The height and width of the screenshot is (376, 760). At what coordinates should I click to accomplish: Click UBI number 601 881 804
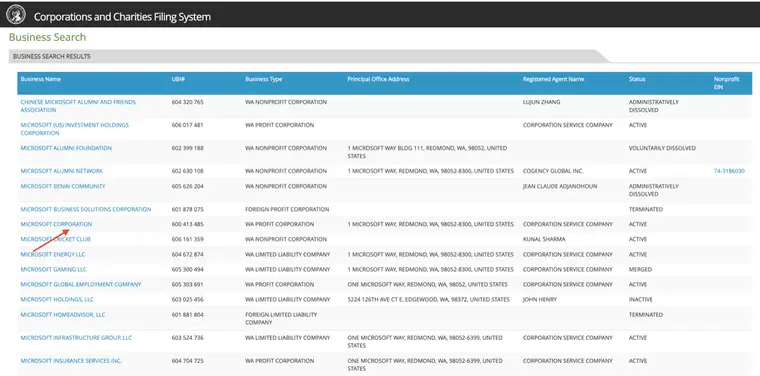(188, 314)
